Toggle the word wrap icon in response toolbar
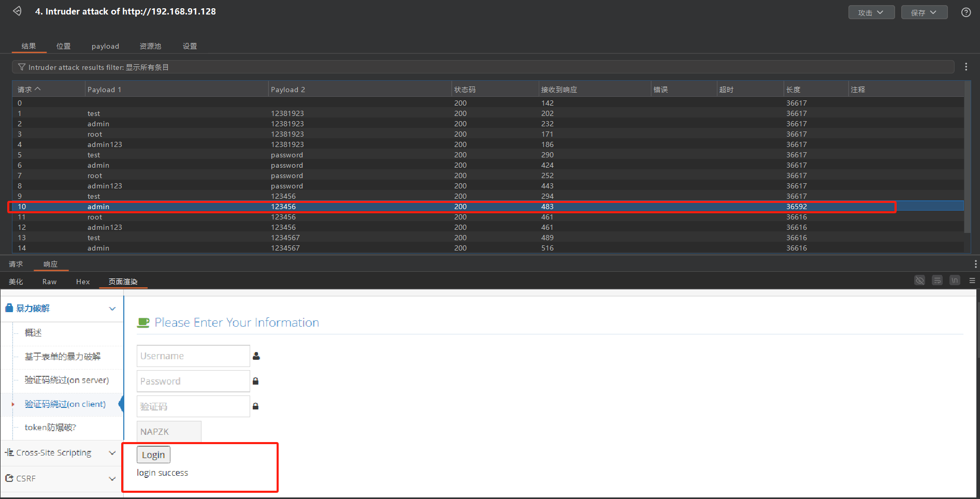Image resolution: width=980 pixels, height=499 pixels. tap(937, 281)
